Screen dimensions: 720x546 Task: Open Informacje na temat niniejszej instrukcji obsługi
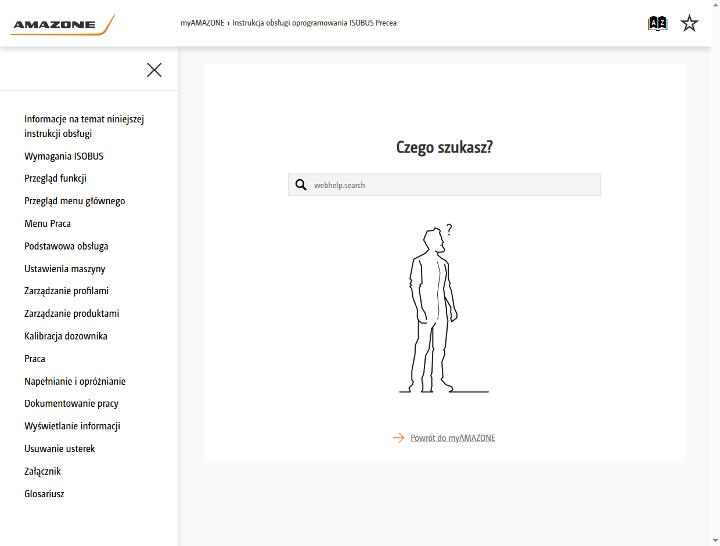[84, 126]
